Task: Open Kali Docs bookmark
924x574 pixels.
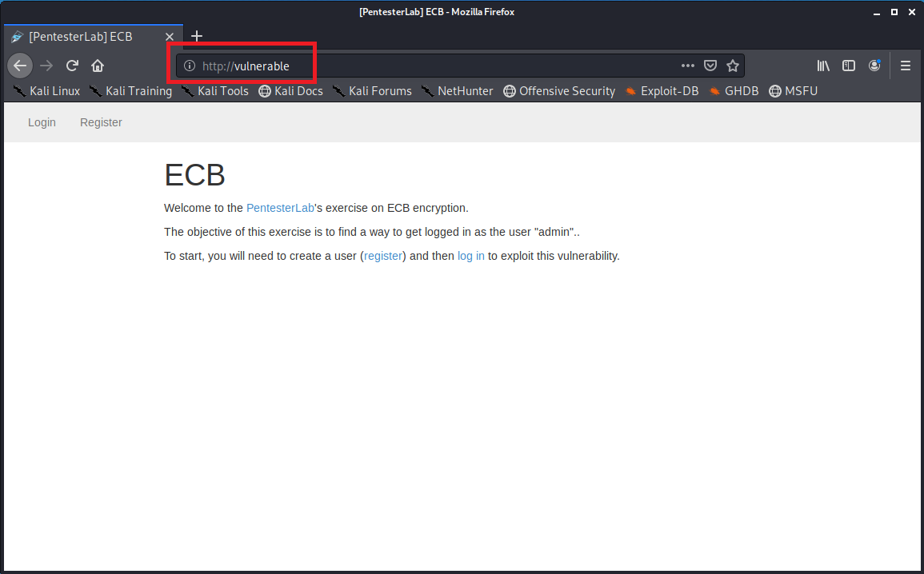Action: tap(291, 91)
